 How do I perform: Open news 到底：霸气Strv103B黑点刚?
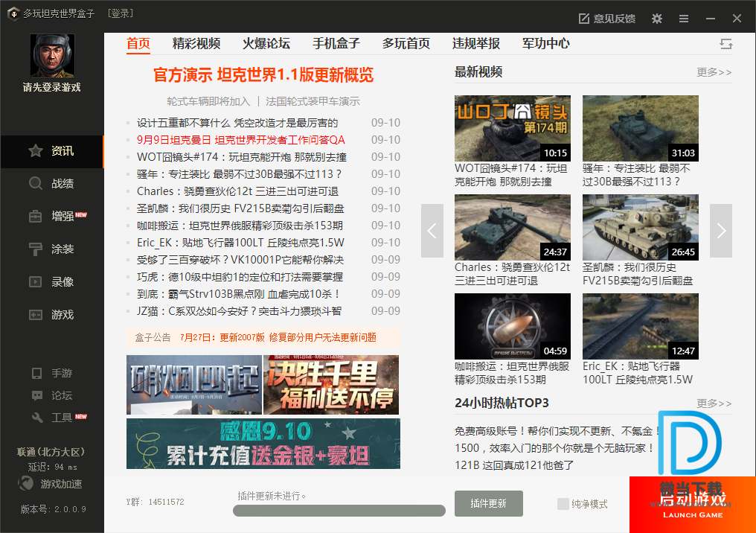pos(239,294)
